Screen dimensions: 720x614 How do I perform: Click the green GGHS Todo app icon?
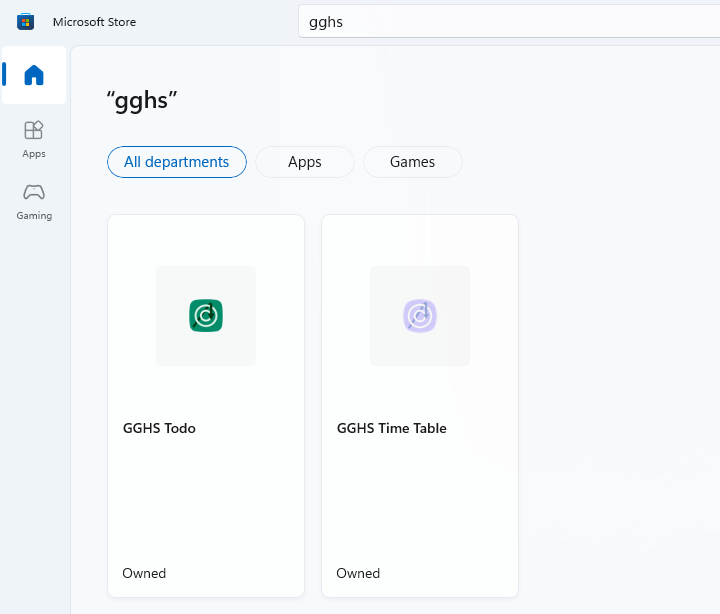coord(206,315)
